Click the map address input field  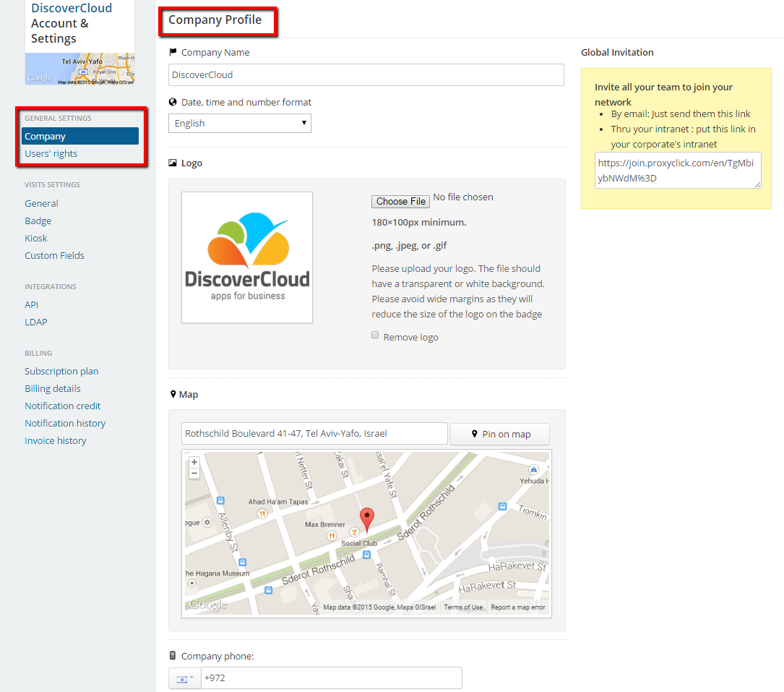tap(314, 434)
